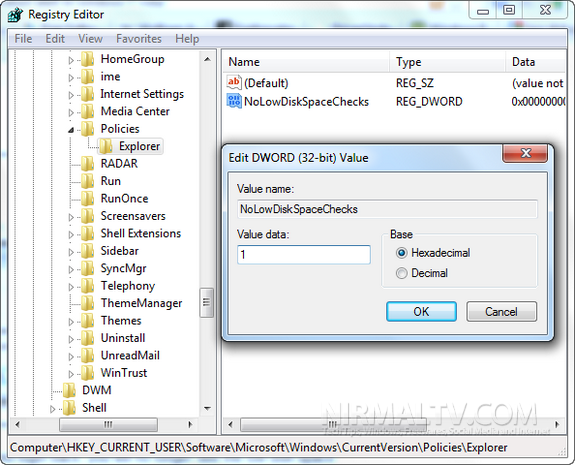Click the Telephony folder icon
The height and width of the screenshot is (465, 575).
point(88,286)
